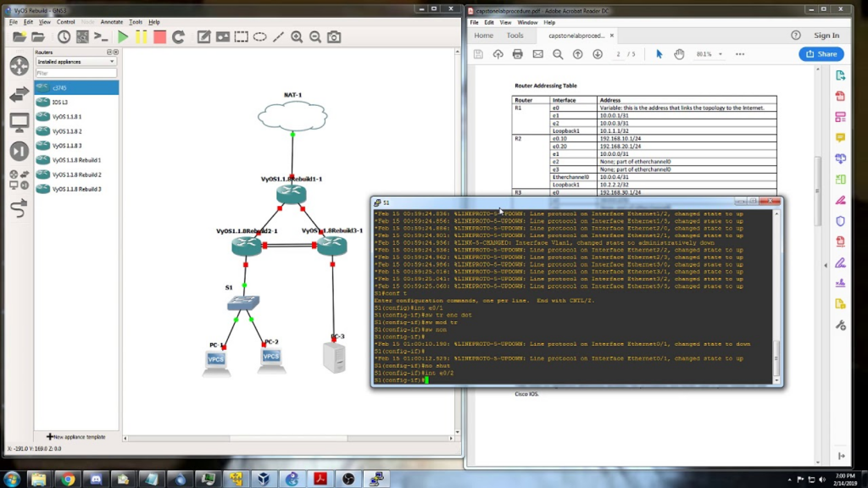Select the draw rectangle tool in GNS3
This screenshot has width=868, height=488.
click(242, 38)
